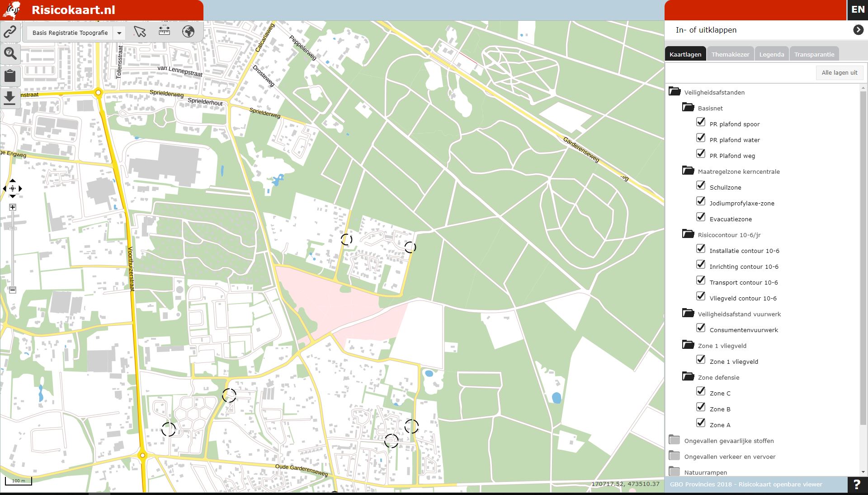This screenshot has width=868, height=495.
Task: Activate the measure distance tool
Action: 164,32
